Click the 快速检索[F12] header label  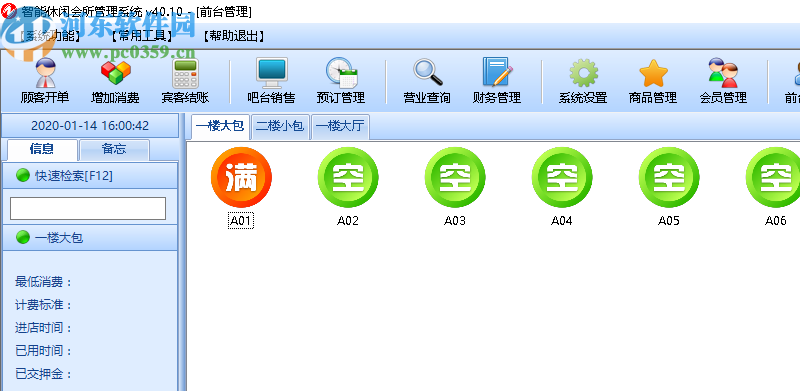[74, 176]
